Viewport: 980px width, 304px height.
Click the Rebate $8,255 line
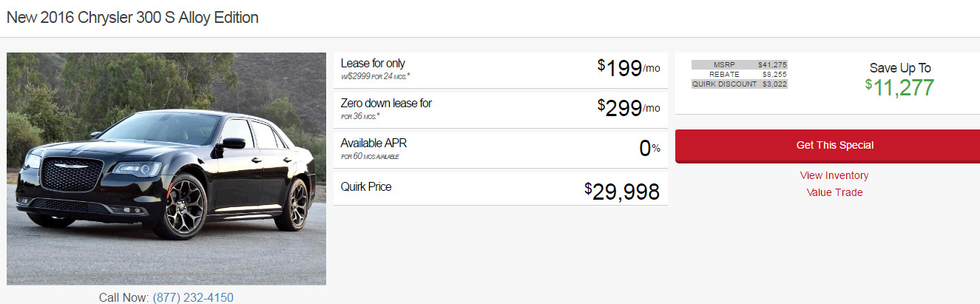coord(739,74)
